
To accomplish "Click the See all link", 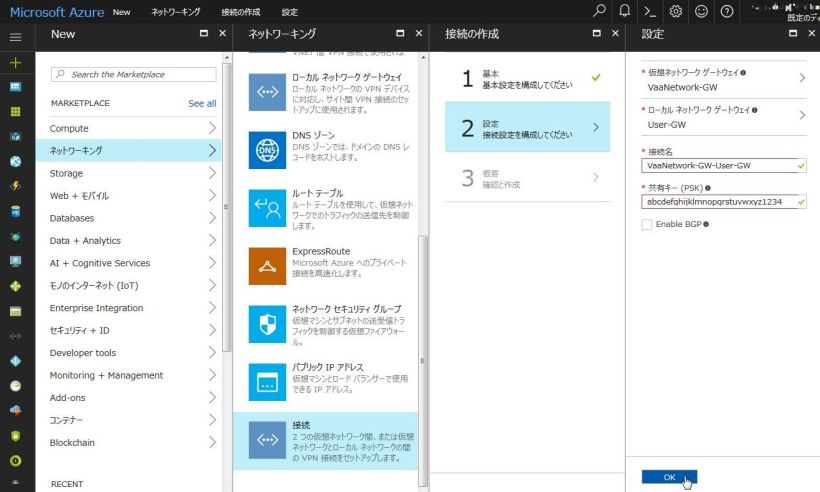I will 202,103.
